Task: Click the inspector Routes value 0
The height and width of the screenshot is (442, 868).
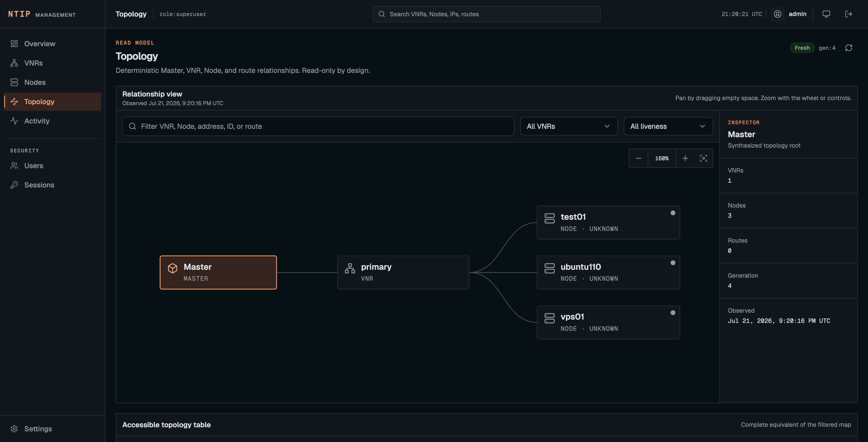Action: (x=729, y=251)
